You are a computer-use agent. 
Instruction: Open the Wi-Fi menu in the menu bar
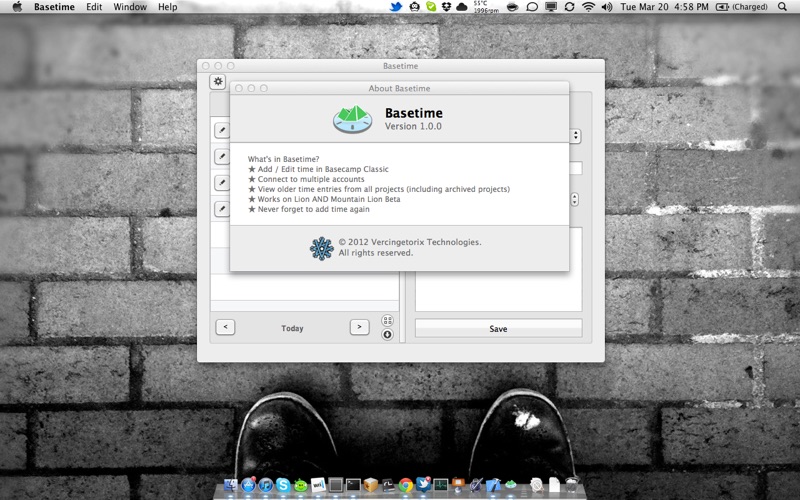[x=588, y=7]
